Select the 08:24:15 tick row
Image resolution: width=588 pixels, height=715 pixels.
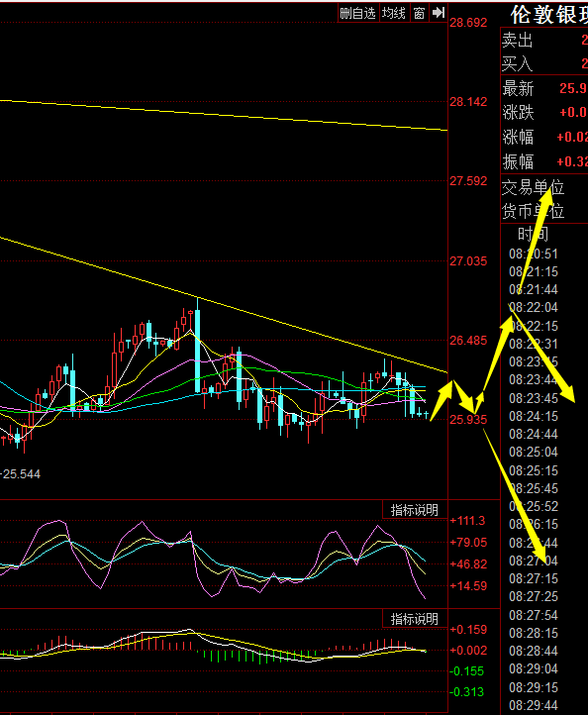(534, 416)
